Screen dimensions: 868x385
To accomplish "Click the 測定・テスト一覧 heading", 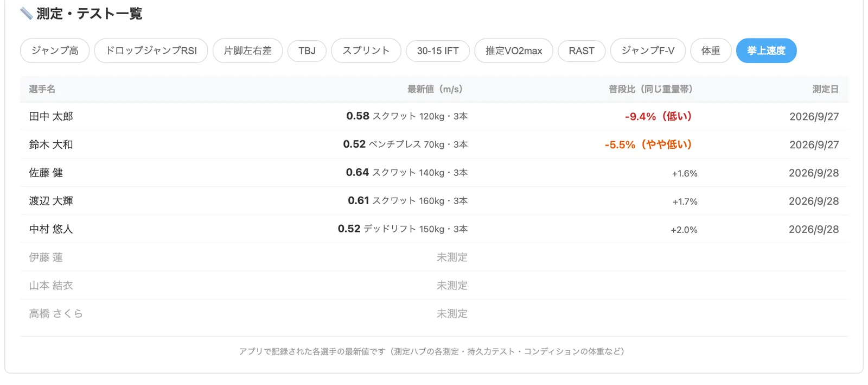I will [90, 14].
